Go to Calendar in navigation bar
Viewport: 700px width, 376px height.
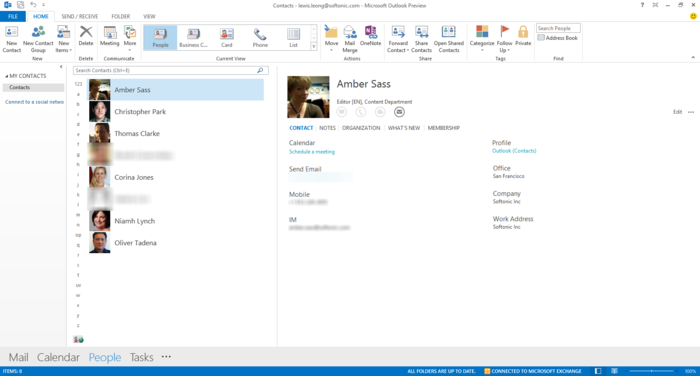point(58,357)
